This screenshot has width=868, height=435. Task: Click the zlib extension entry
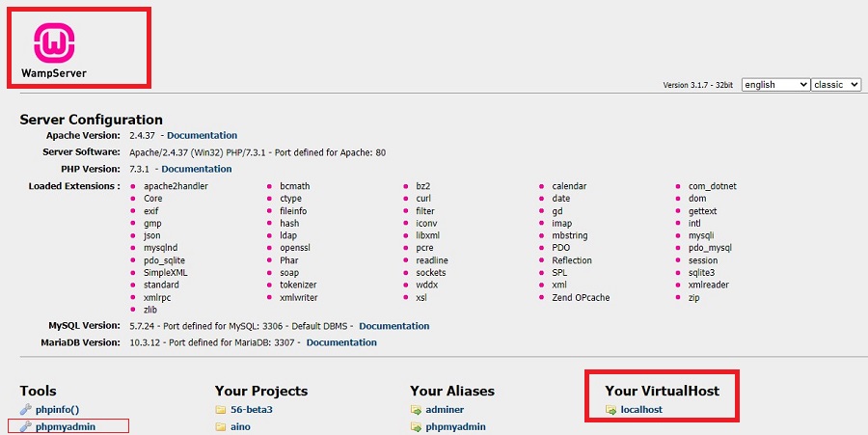(150, 310)
